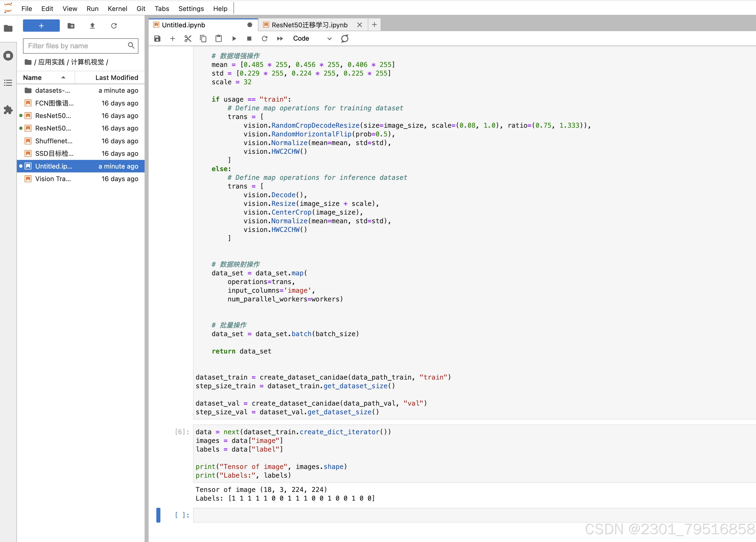The image size is (756, 542).
Task: Run the selected cell
Action: coord(234,39)
